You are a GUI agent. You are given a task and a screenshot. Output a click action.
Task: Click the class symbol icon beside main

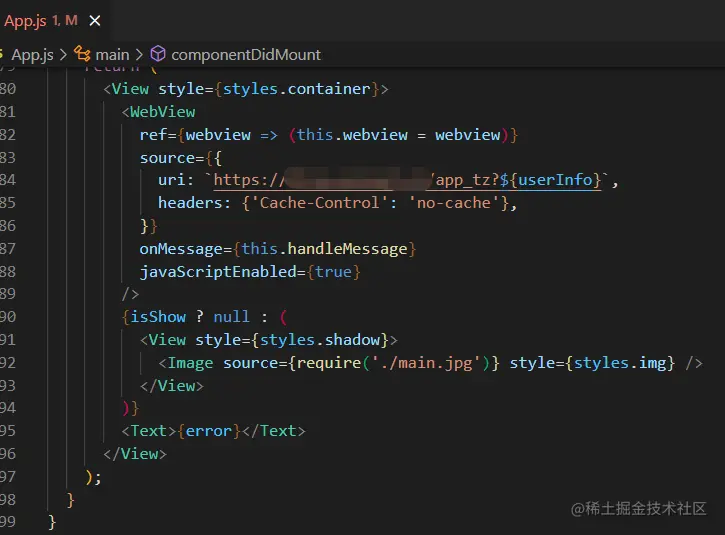tap(82, 54)
